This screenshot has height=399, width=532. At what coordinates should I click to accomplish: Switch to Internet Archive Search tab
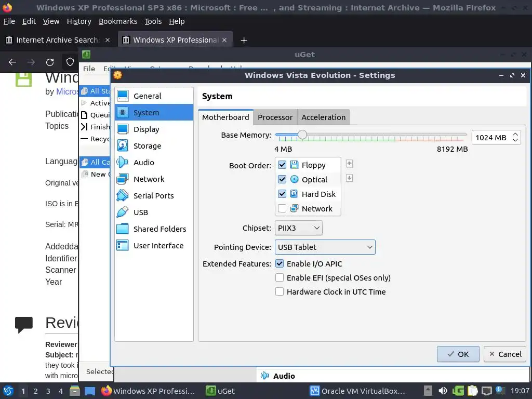(x=58, y=40)
